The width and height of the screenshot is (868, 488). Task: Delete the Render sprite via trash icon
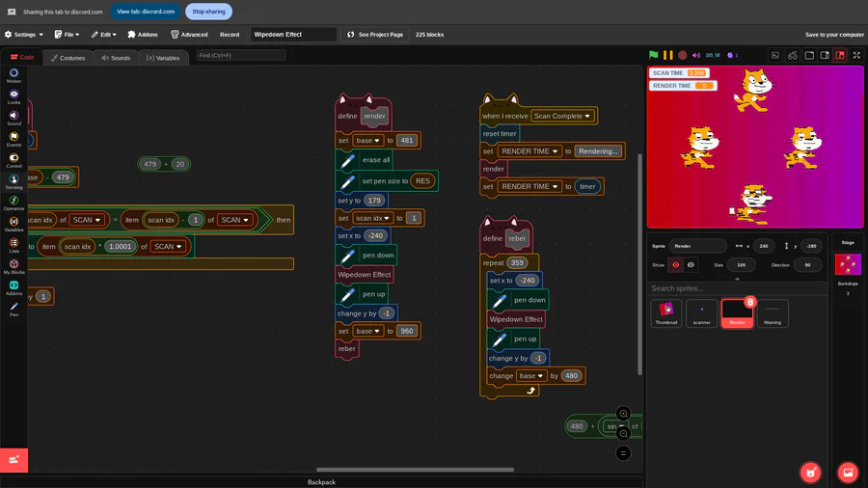pyautogui.click(x=750, y=302)
